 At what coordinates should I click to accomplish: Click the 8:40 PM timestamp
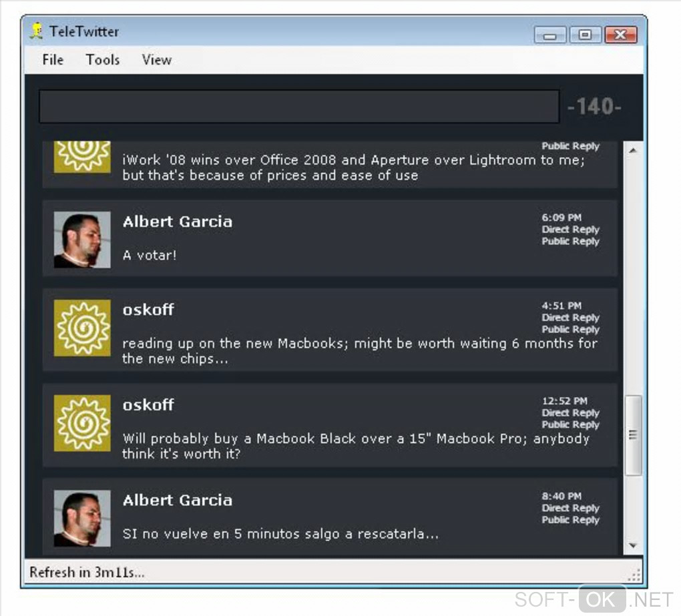coord(561,496)
